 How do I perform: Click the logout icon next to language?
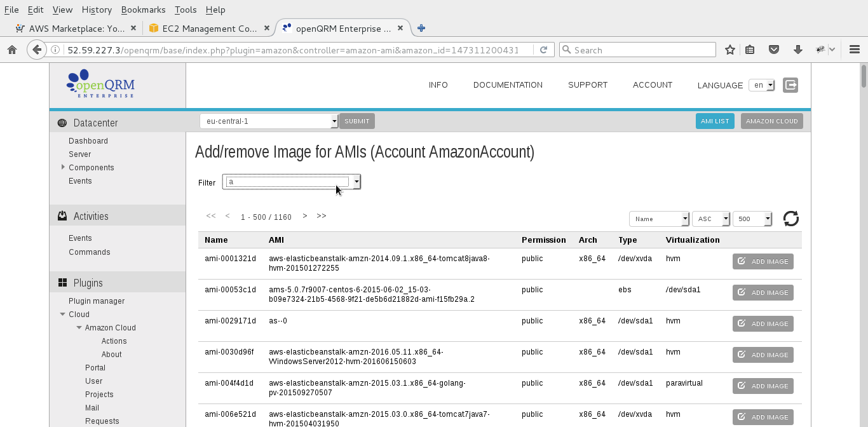tap(790, 85)
